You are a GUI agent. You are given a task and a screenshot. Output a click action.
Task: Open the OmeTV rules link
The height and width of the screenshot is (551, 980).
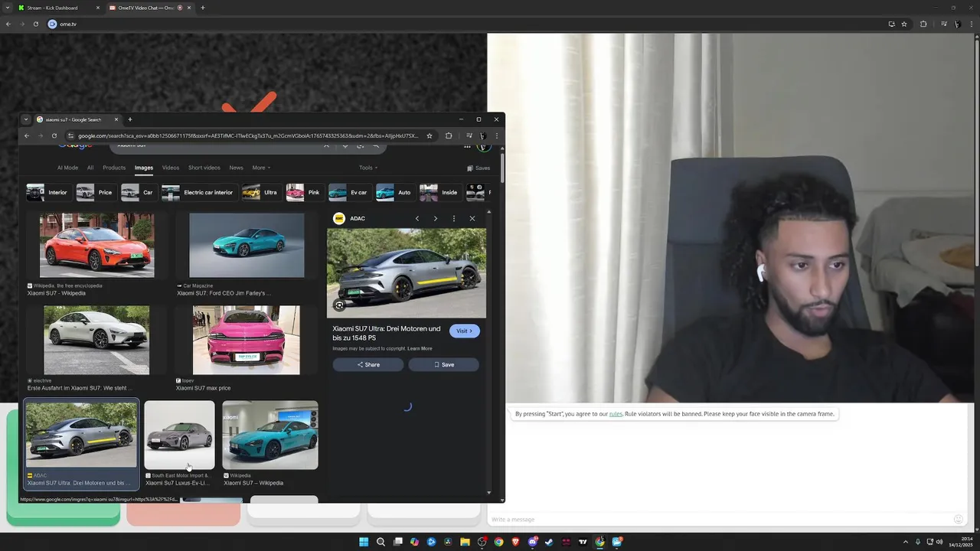pyautogui.click(x=616, y=414)
